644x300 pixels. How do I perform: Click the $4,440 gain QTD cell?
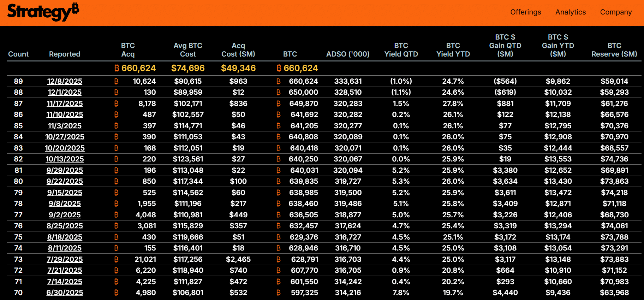[x=505, y=293]
